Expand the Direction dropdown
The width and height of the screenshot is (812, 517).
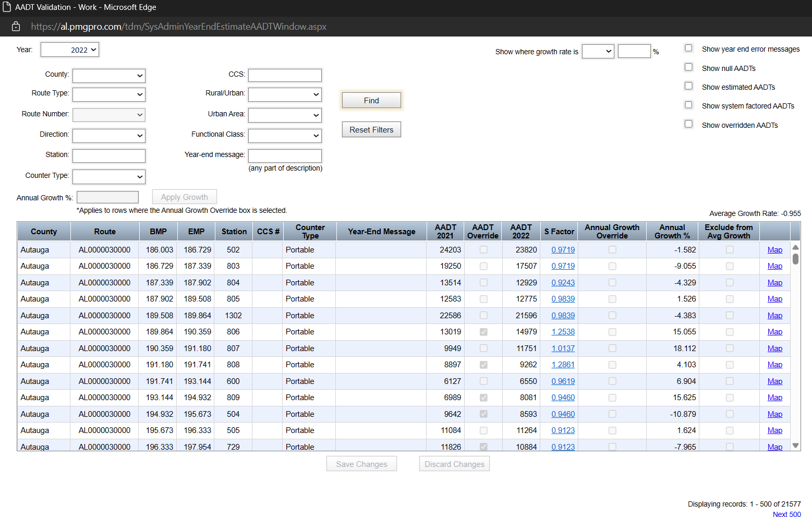pos(108,135)
